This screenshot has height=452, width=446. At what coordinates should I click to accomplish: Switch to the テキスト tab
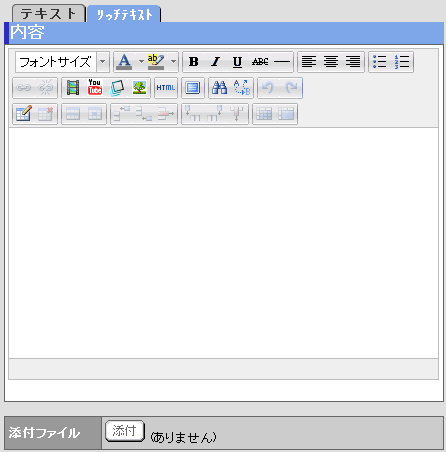49,14
